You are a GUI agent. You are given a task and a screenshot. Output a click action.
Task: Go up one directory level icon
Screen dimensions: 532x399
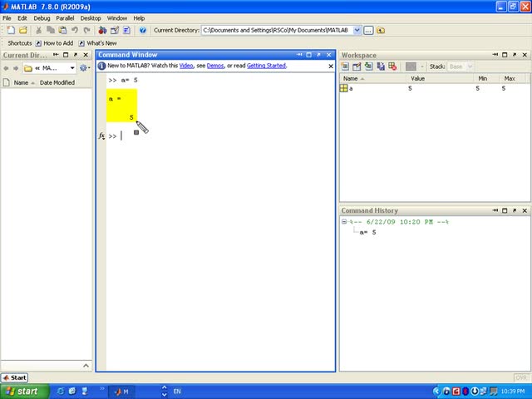[x=381, y=31]
